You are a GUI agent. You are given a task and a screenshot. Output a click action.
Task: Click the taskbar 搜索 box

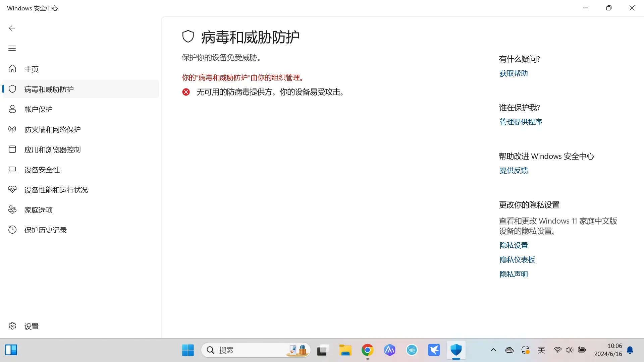coord(256,350)
